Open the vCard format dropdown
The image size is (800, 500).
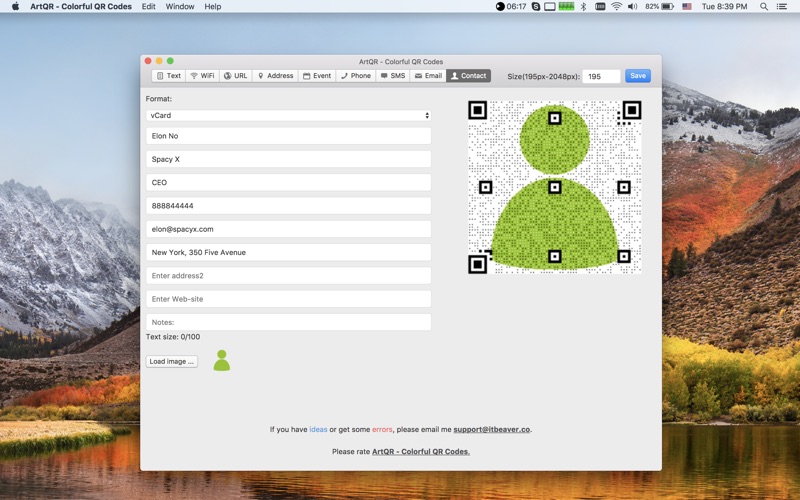click(288, 115)
